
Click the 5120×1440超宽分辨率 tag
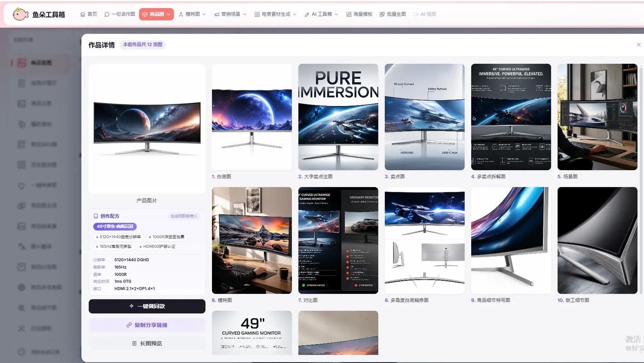tap(118, 237)
